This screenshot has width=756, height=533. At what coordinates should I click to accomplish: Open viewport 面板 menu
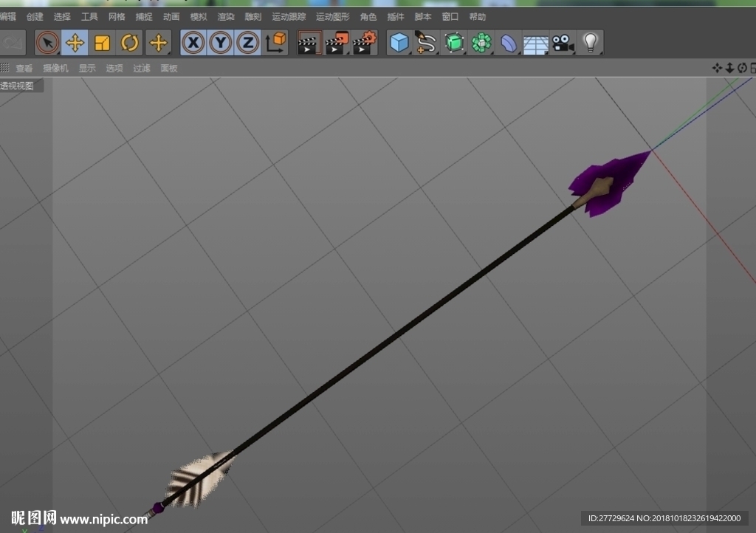[x=169, y=69]
